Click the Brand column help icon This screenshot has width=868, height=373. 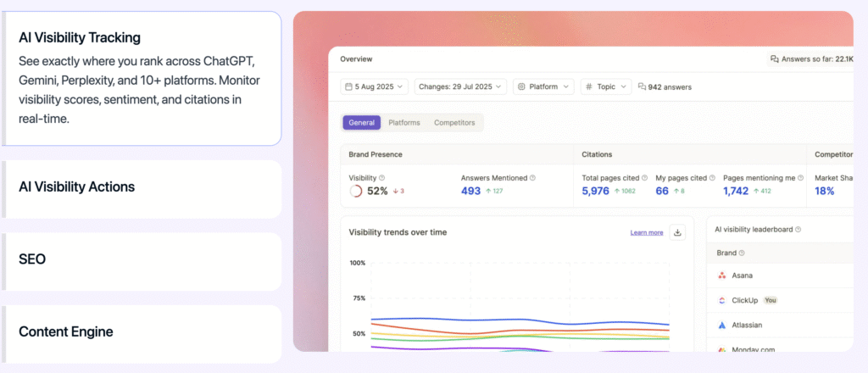[742, 253]
